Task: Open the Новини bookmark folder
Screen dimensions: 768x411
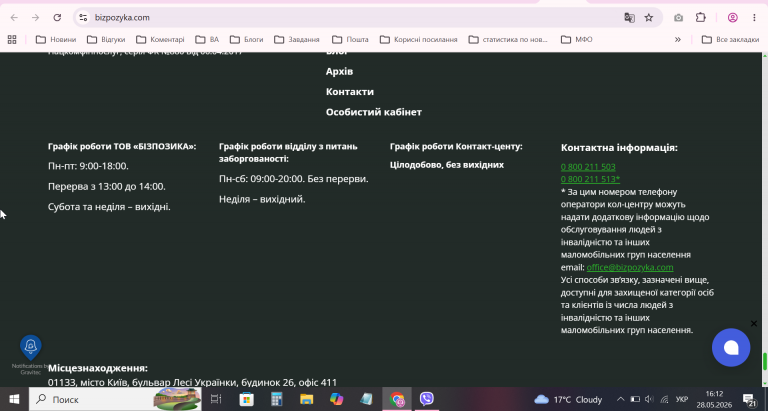Action: pos(56,39)
